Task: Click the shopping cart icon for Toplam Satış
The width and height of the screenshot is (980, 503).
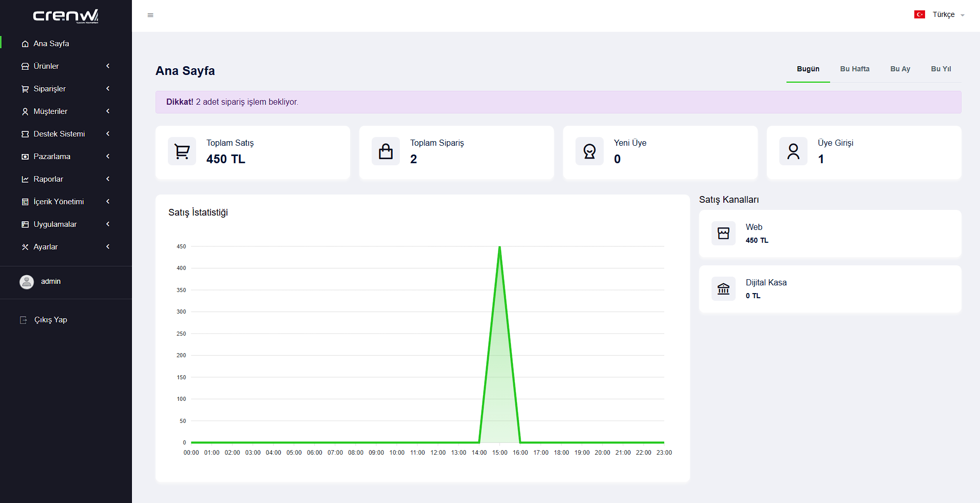Action: click(182, 151)
